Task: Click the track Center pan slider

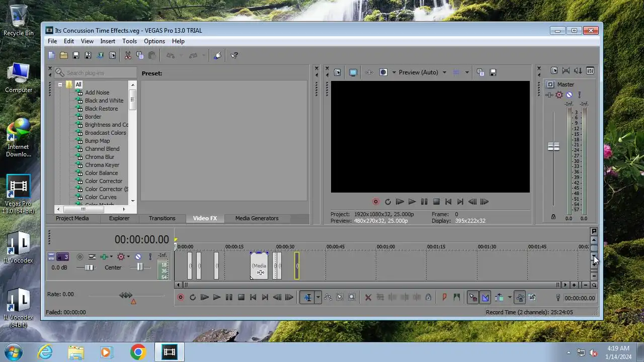Action: (x=140, y=267)
